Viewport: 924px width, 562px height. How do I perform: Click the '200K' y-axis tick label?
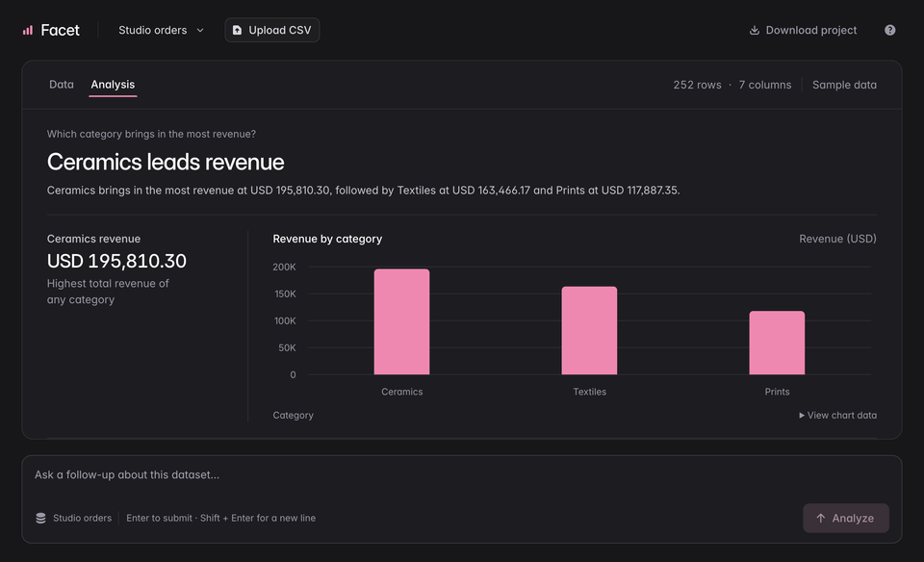[284, 267]
